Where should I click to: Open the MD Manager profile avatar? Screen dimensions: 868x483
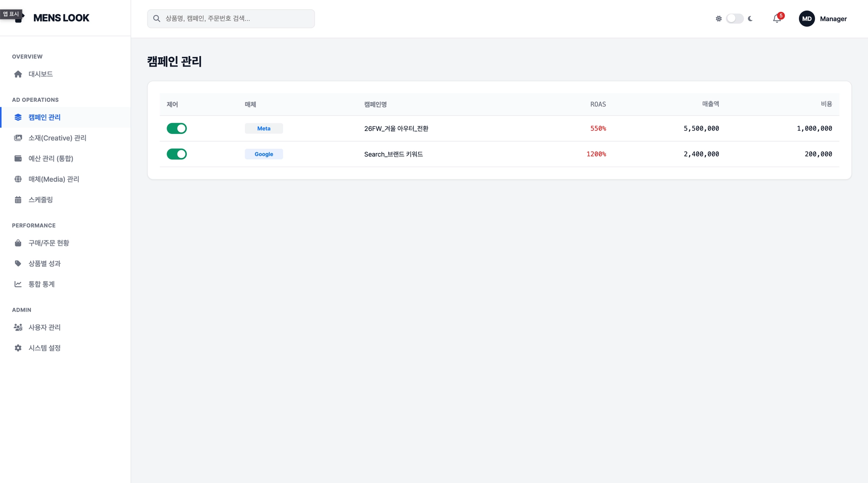click(807, 19)
